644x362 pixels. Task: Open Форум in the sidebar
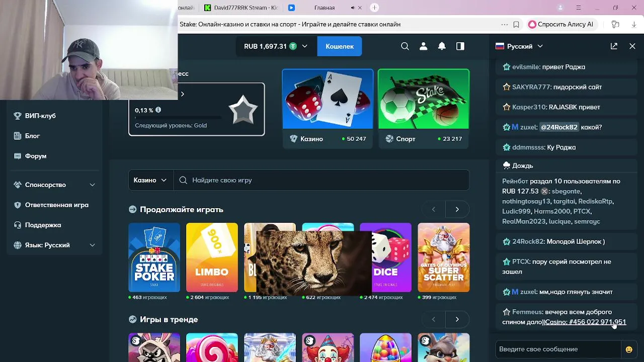pyautogui.click(x=36, y=156)
